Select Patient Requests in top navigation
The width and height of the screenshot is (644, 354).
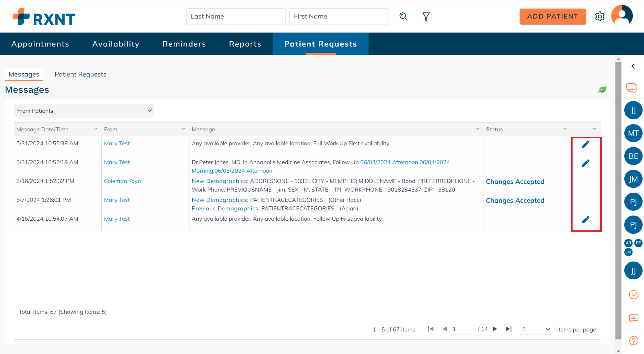click(x=321, y=44)
